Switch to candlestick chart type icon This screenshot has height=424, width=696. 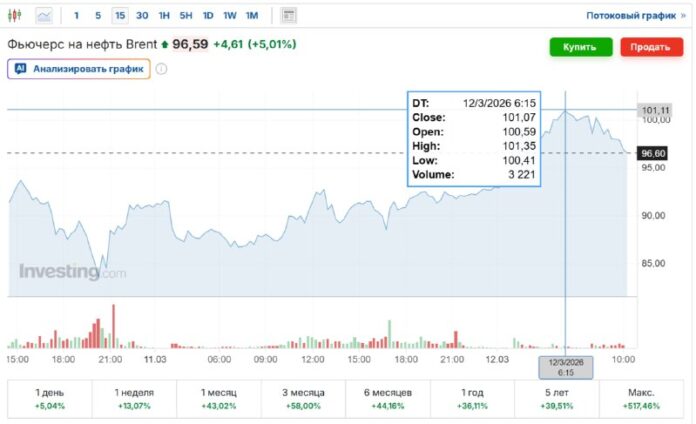(15, 16)
